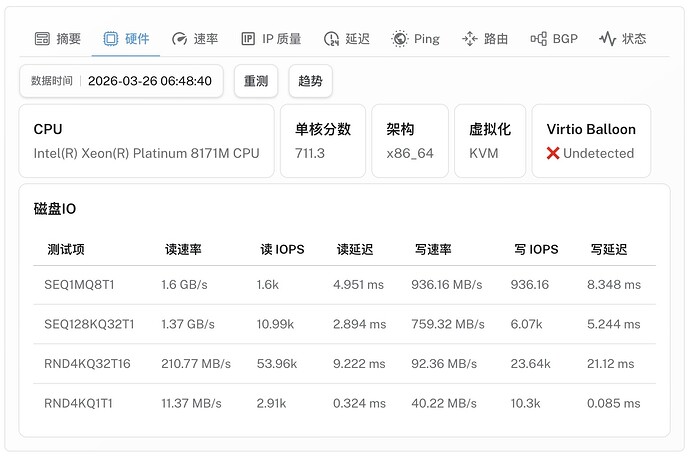Click the 92.36 MB/s write speed cell
This screenshot has height=459, width=690.
point(444,364)
